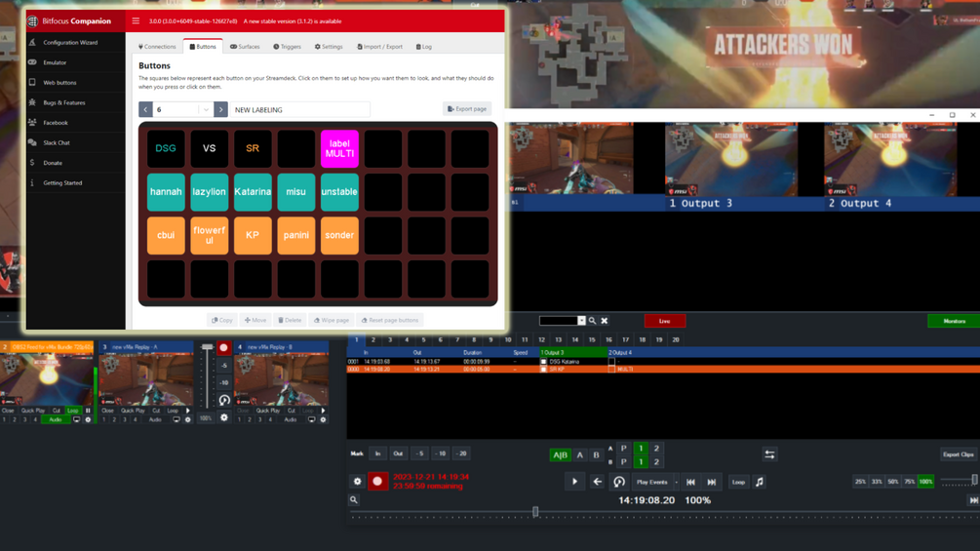Open the Import / Export tab
Screen dimensions: 980x551
click(379, 46)
